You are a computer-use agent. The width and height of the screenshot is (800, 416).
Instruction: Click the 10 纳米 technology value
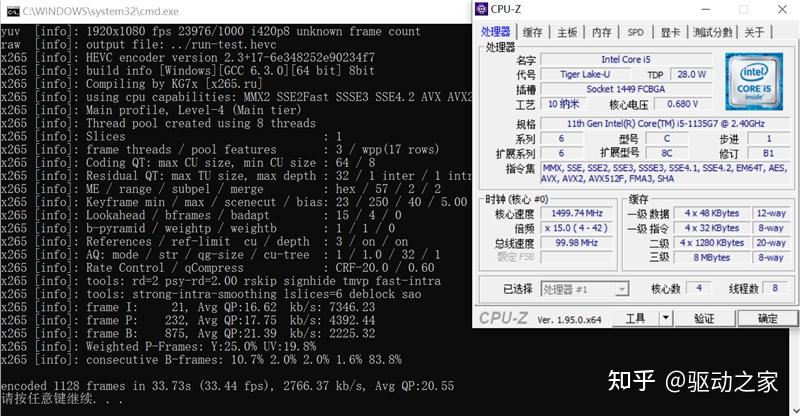click(564, 104)
